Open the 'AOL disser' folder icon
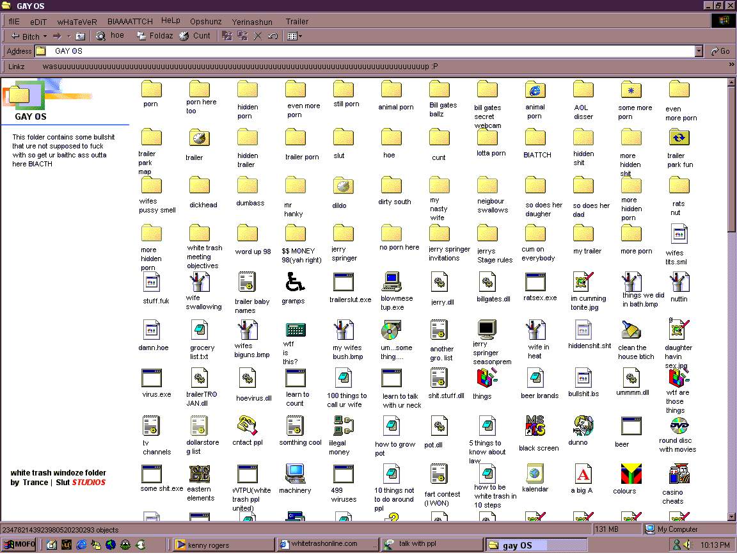 click(583, 90)
